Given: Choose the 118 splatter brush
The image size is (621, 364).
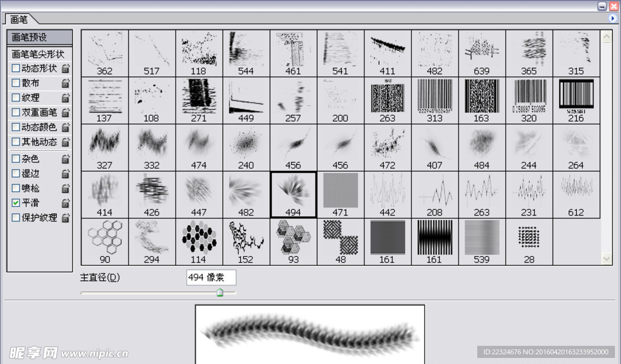Looking at the screenshot, I should 199,53.
